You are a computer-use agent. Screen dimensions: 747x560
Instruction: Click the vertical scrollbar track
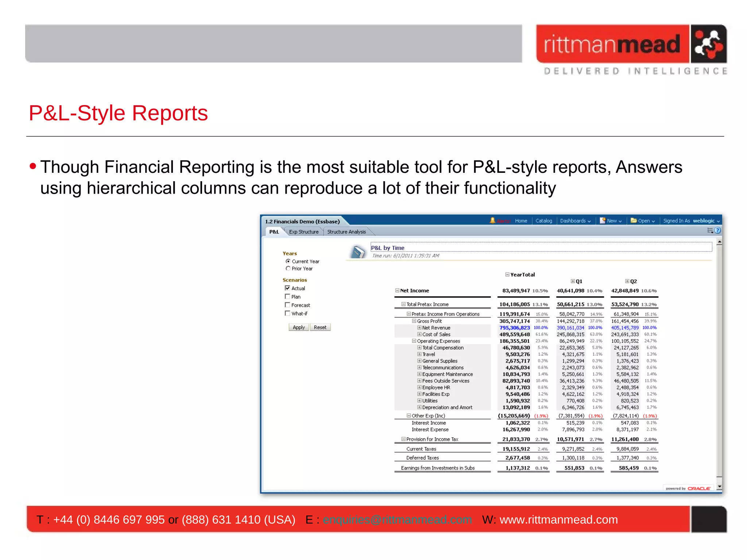pyautogui.click(x=719, y=361)
